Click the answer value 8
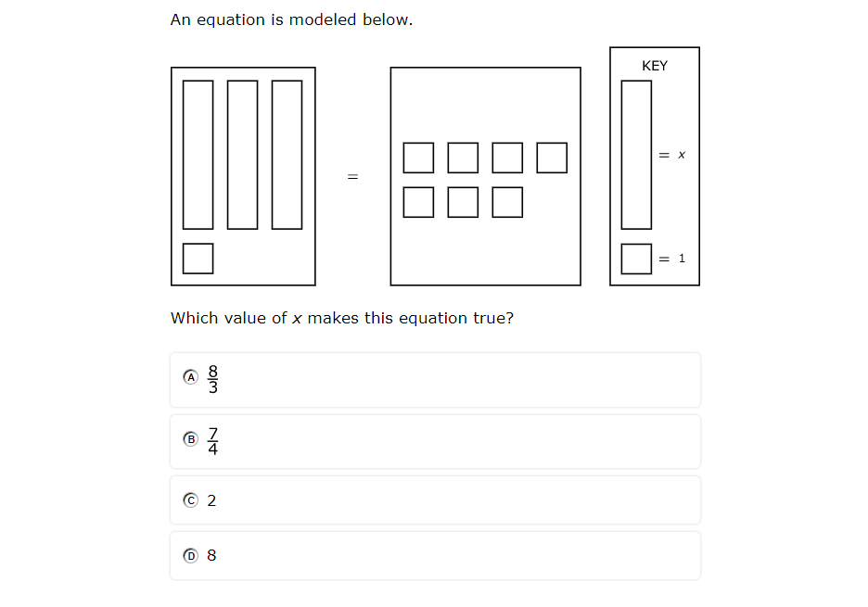This screenshot has height=607, width=868. point(211,555)
